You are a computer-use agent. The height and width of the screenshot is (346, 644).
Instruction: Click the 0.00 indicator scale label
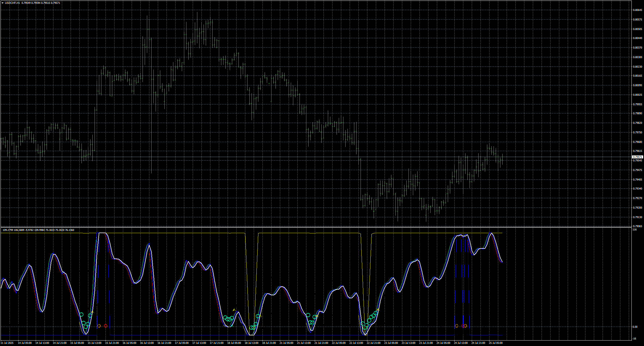click(635, 327)
